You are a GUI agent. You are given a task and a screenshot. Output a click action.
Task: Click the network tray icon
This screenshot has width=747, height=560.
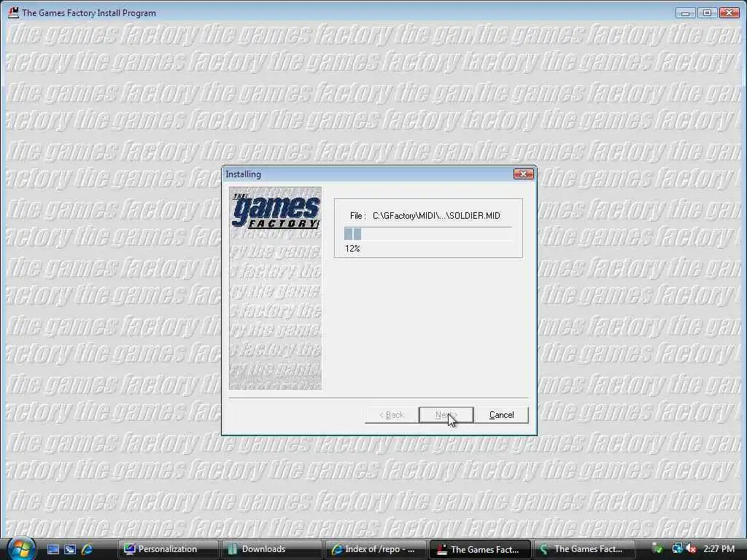(x=678, y=549)
